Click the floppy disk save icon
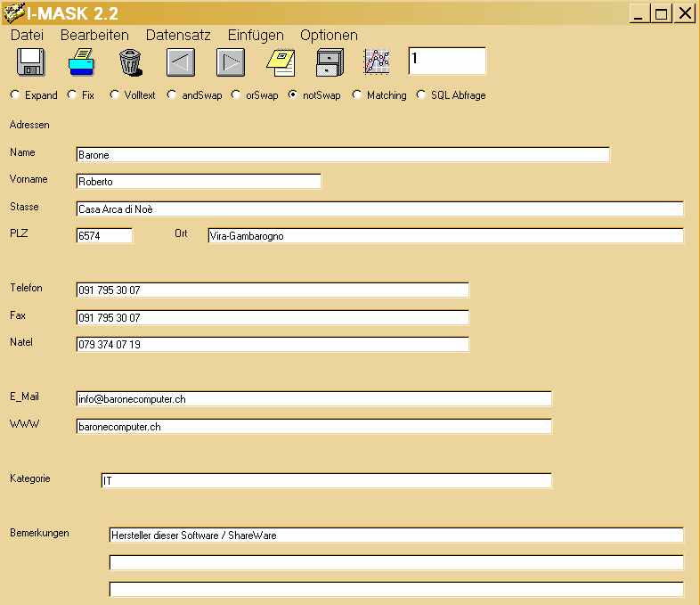 point(31,62)
